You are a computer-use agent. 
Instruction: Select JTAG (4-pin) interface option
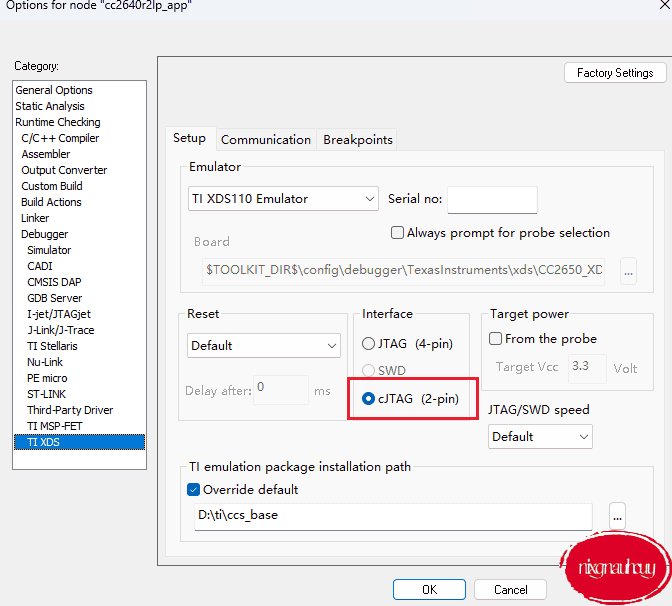[x=369, y=344]
